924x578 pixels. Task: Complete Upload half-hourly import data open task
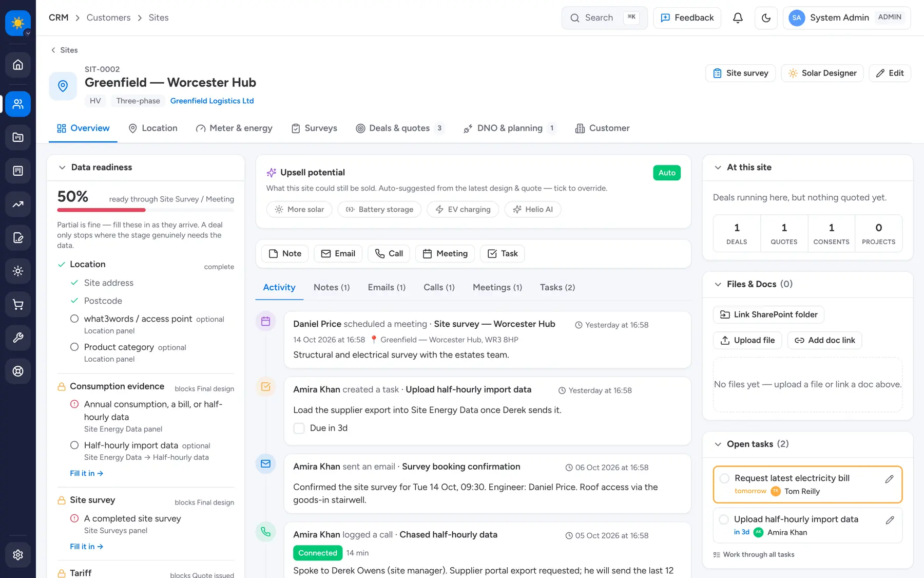coord(724,519)
